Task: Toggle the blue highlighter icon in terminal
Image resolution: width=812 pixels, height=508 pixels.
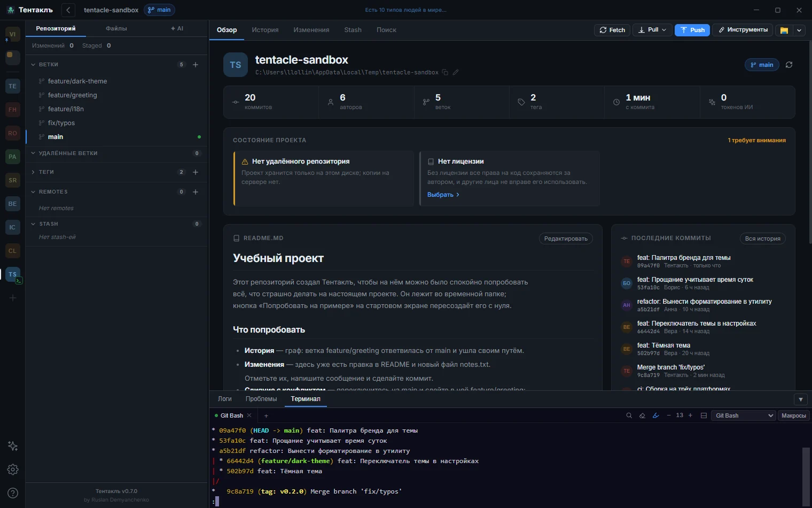Action: (655, 415)
